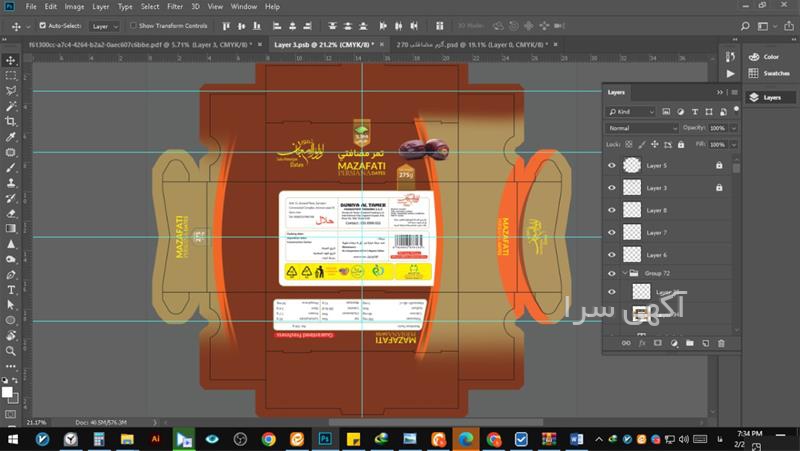This screenshot has width=800, height=451.
Task: Open the Filter menu
Action: click(175, 6)
